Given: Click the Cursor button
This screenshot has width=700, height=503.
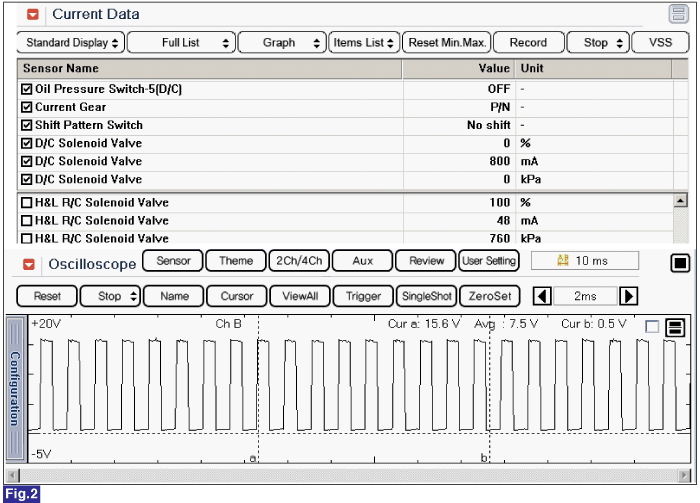Looking at the screenshot, I should pyautogui.click(x=237, y=296).
